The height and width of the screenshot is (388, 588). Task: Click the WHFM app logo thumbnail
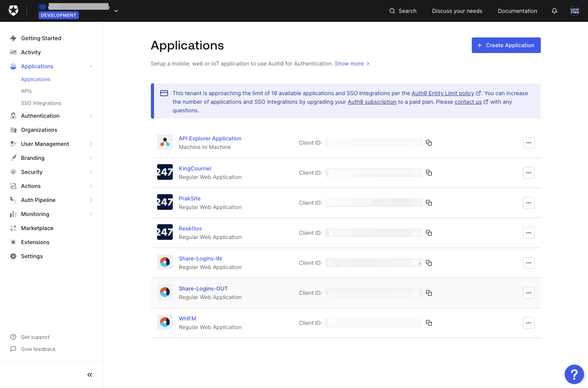click(x=165, y=322)
